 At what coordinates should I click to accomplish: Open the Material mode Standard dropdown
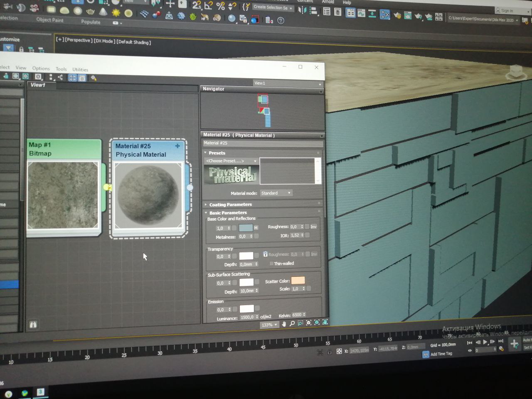pos(276,193)
